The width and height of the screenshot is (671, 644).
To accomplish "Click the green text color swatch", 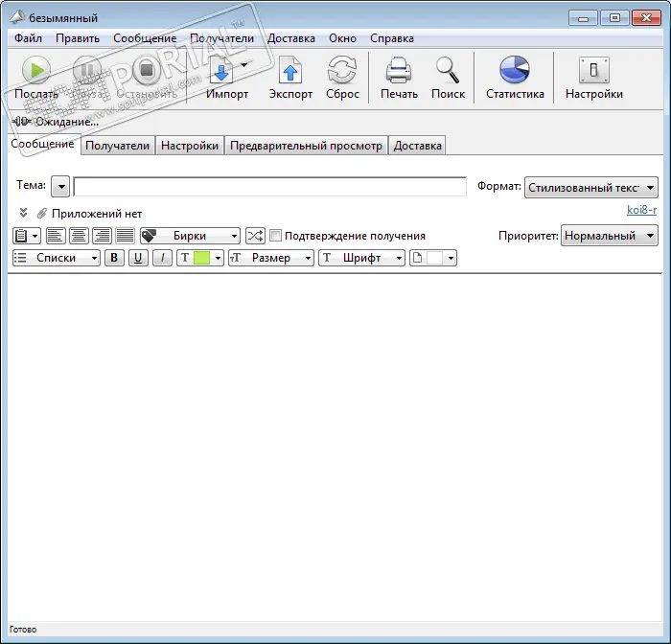I will (x=201, y=258).
